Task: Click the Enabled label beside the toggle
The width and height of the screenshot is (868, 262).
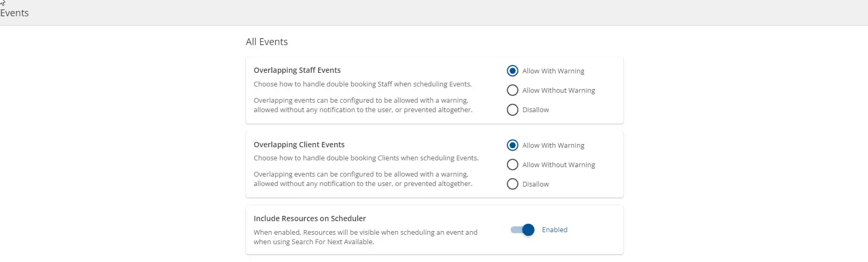Action: [x=555, y=230]
